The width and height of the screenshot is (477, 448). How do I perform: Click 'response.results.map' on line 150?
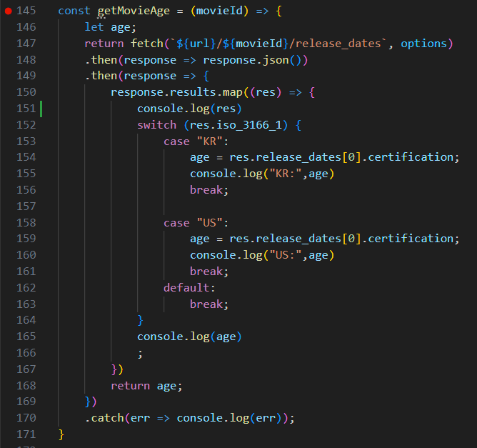[177, 92]
